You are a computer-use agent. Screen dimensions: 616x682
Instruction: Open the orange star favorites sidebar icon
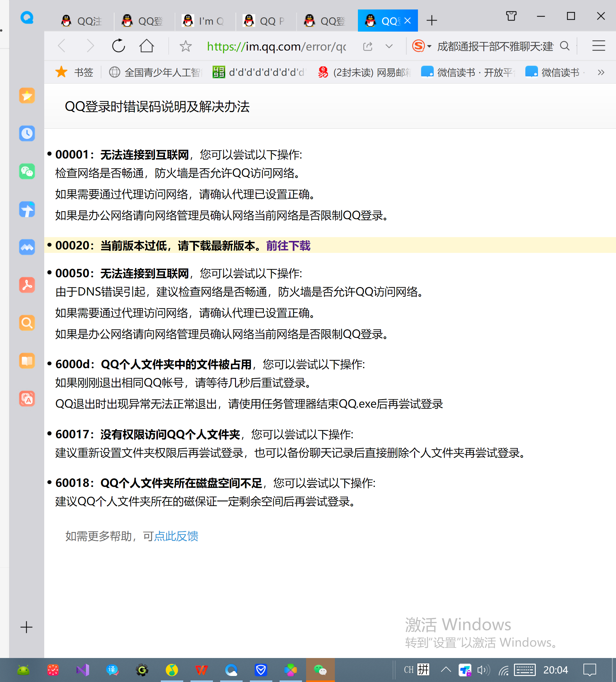tap(27, 96)
